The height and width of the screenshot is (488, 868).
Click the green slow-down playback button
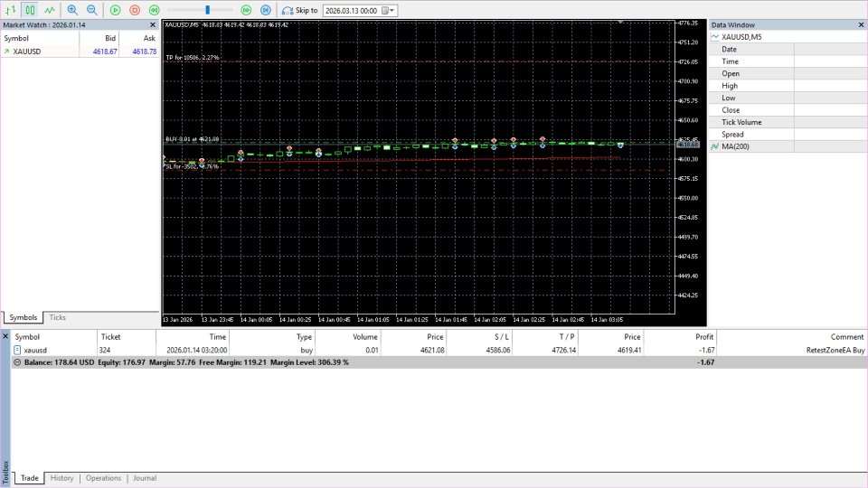tap(155, 10)
